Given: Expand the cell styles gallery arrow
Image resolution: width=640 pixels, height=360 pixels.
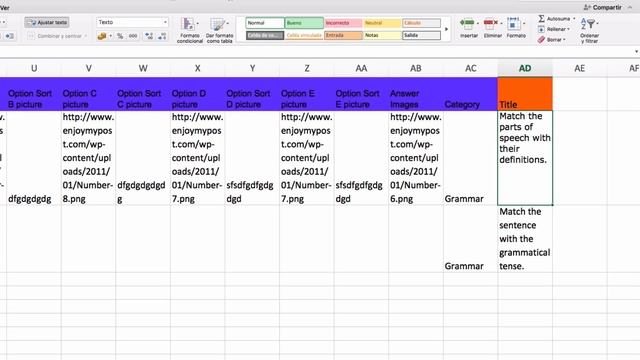Looking at the screenshot, I should click(x=447, y=29).
